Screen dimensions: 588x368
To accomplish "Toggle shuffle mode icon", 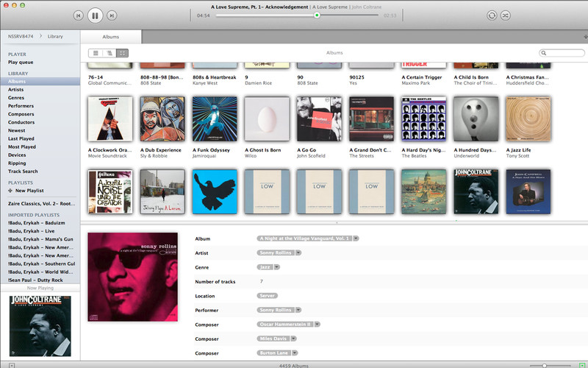I will 506,15.
